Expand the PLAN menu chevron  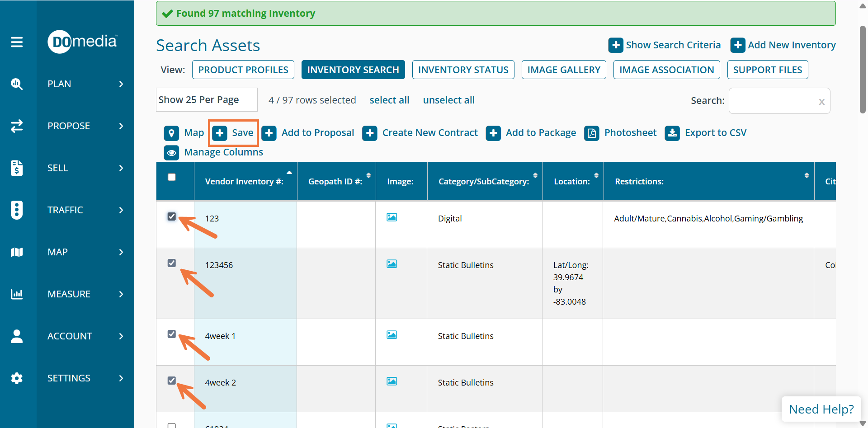(121, 84)
